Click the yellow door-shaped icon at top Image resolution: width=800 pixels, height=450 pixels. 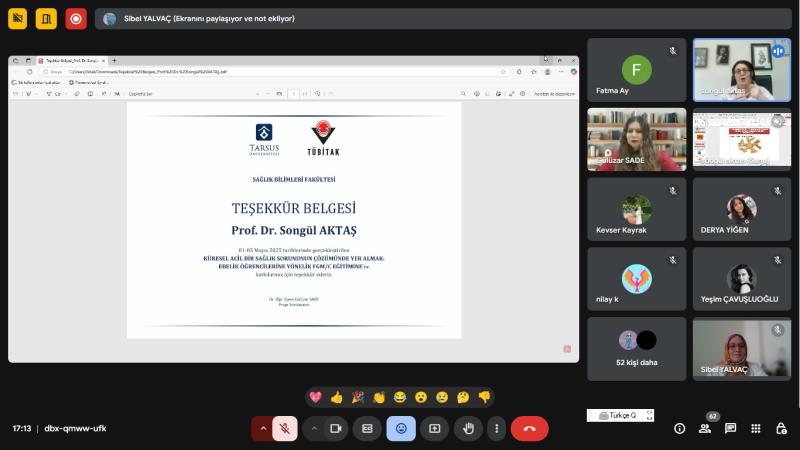(46, 19)
